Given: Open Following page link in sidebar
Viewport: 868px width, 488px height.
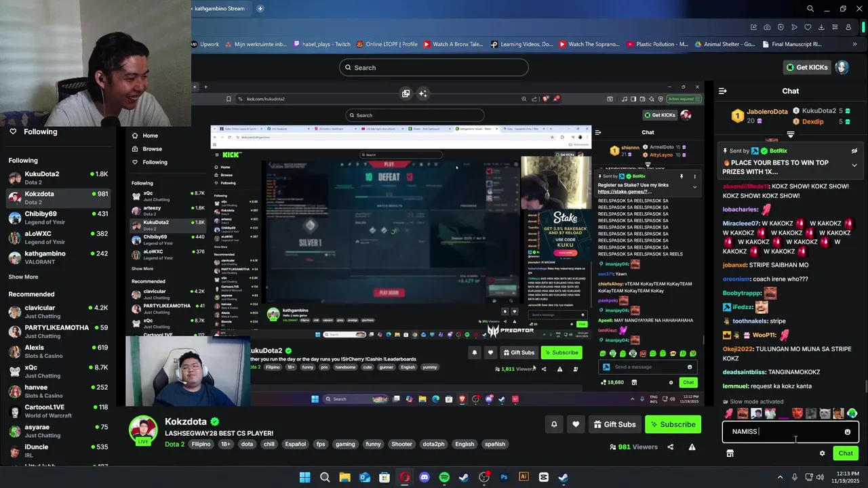Looking at the screenshot, I should coord(40,131).
